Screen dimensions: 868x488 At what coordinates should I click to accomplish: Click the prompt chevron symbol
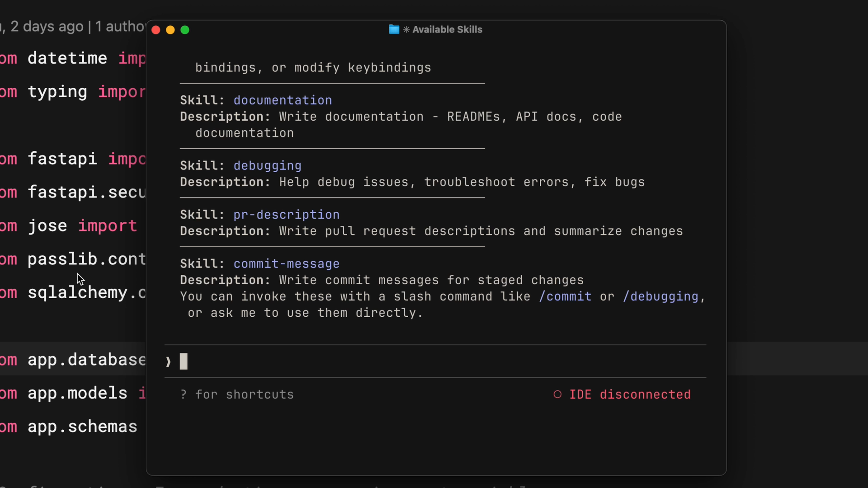(168, 361)
